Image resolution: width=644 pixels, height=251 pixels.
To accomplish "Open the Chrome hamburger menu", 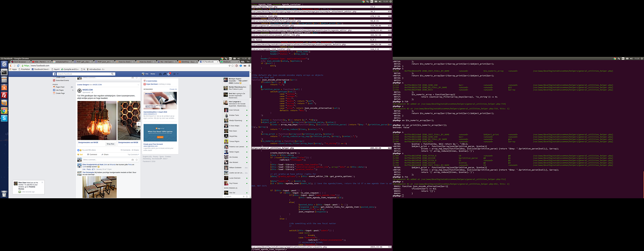I will pyautogui.click(x=249, y=66).
